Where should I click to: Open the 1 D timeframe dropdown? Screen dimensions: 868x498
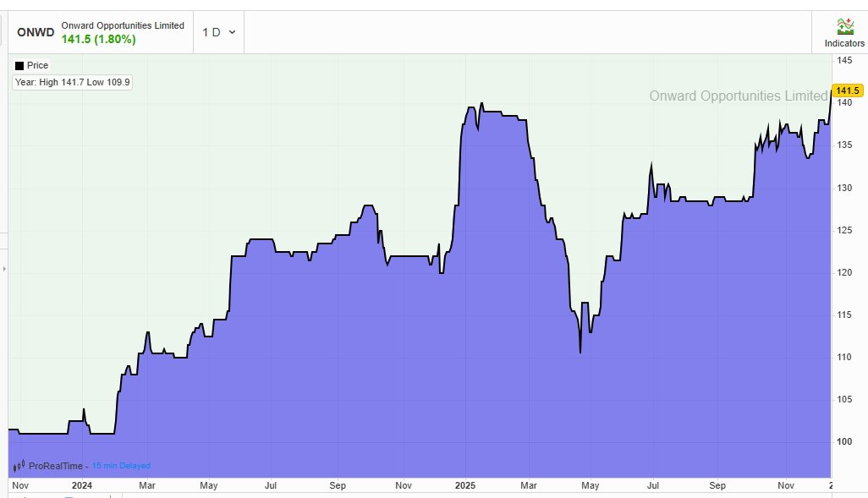[x=218, y=32]
